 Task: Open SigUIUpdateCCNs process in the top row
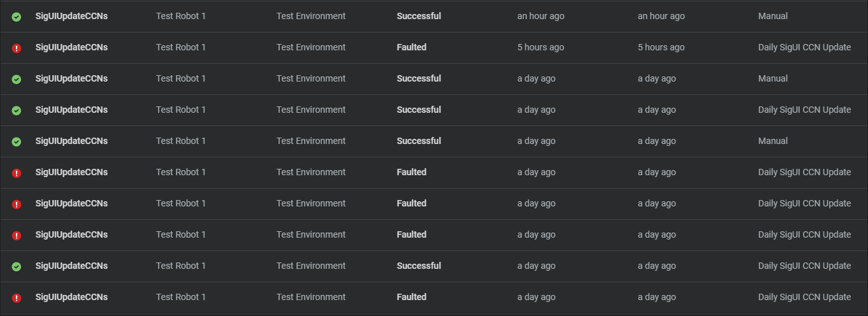point(71,16)
